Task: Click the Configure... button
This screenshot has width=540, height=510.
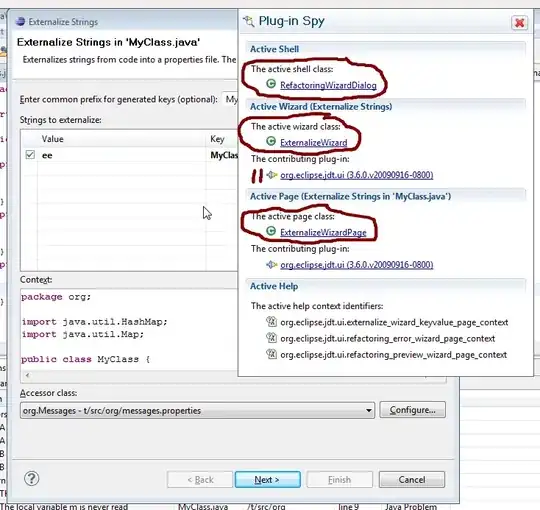Action: tap(413, 410)
